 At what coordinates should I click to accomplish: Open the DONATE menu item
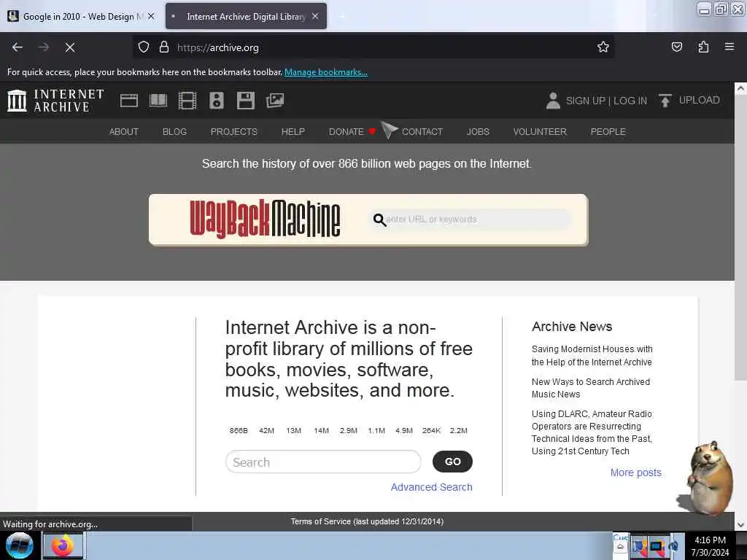(352, 131)
